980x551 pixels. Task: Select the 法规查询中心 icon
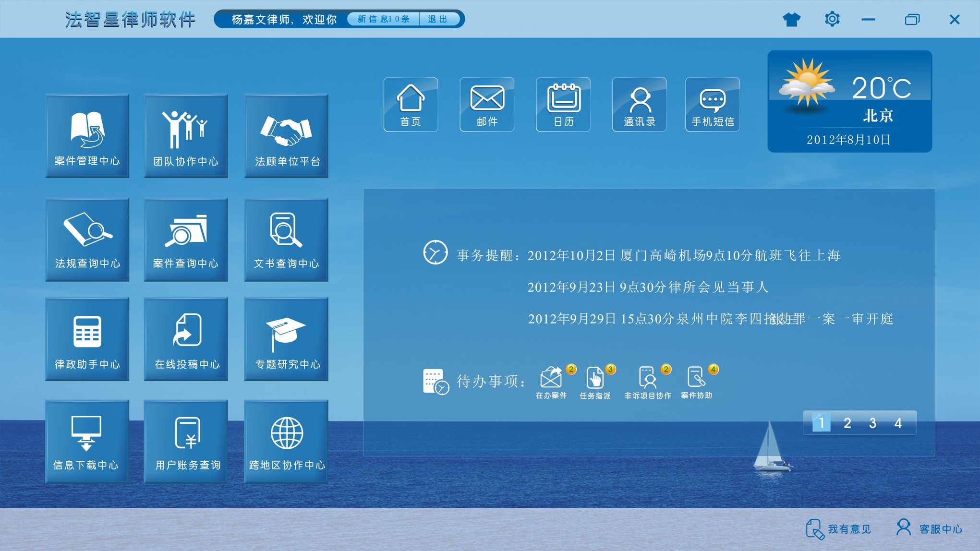click(87, 239)
